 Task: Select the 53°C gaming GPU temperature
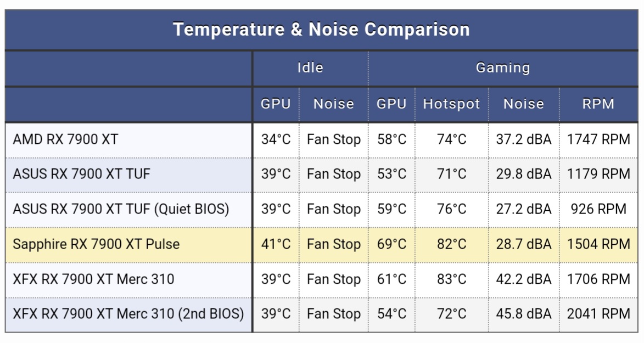point(391,174)
